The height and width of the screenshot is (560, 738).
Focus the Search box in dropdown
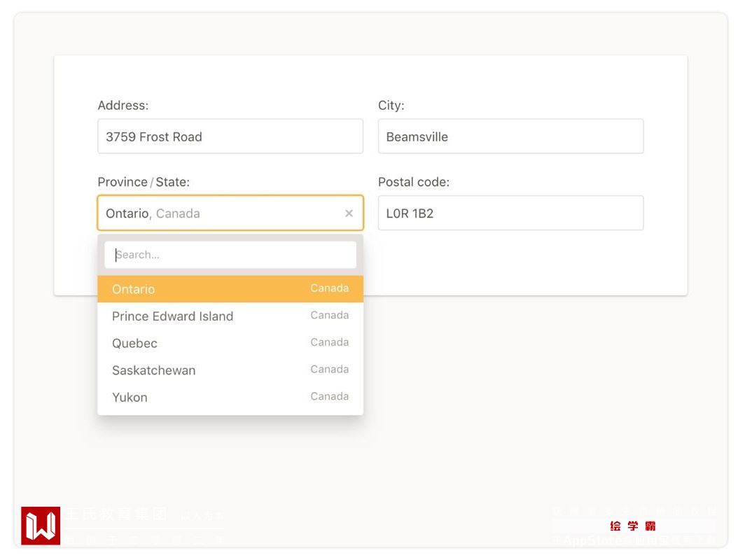point(230,255)
